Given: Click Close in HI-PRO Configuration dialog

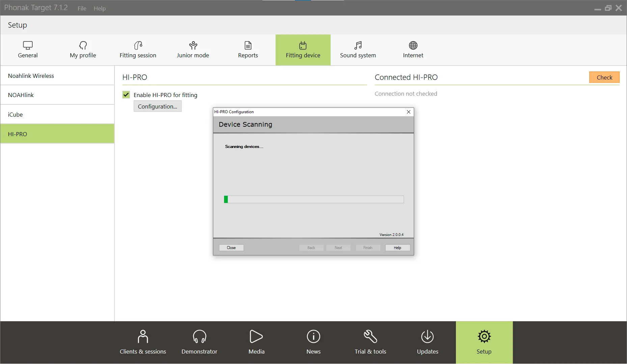Looking at the screenshot, I should pos(231,248).
